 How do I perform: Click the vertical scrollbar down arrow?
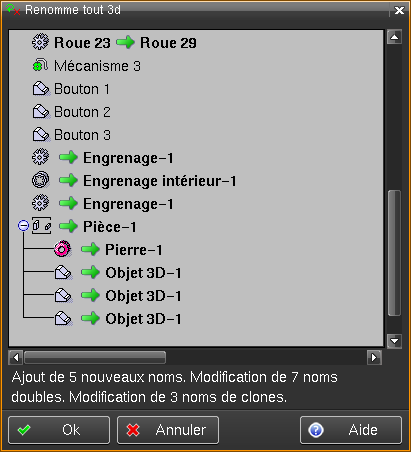394,341
